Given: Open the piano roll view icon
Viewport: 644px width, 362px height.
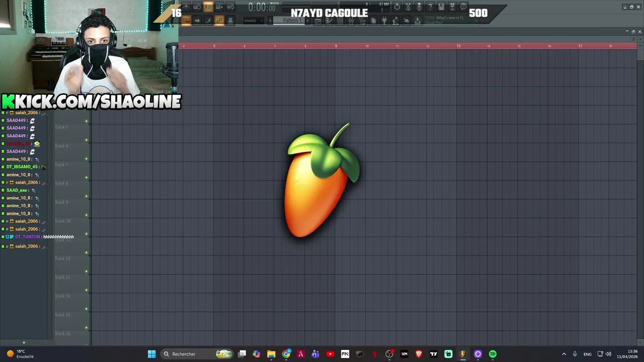Looking at the screenshot, I should tap(329, 21).
